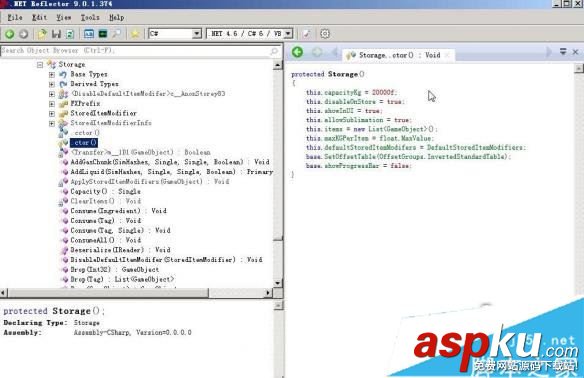Click the Search magnifier toolbar icon
This screenshot has width=584, height=378.
coord(117,34)
